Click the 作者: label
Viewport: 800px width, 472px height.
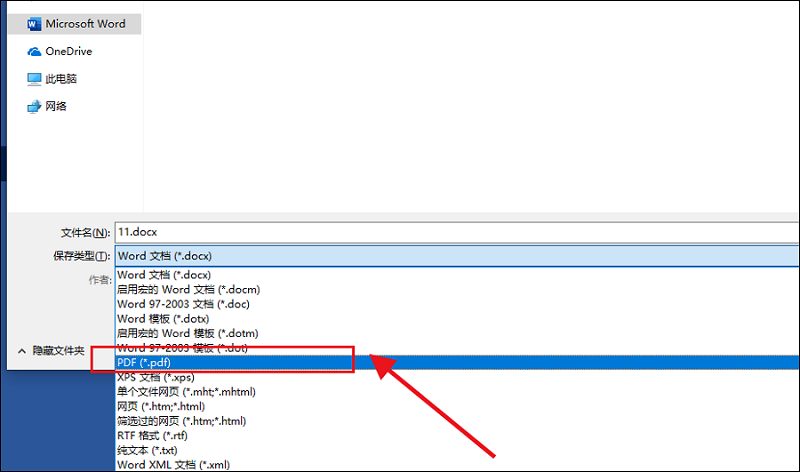click(100, 280)
